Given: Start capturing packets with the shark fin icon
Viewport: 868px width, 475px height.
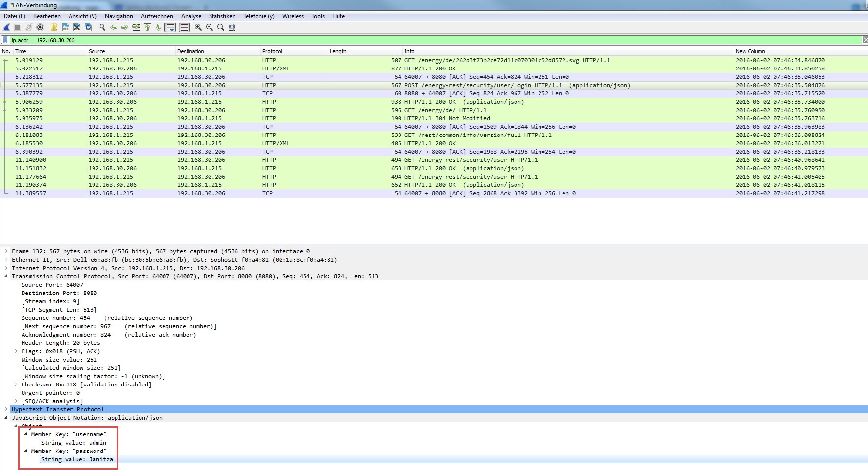Looking at the screenshot, I should [x=6, y=27].
